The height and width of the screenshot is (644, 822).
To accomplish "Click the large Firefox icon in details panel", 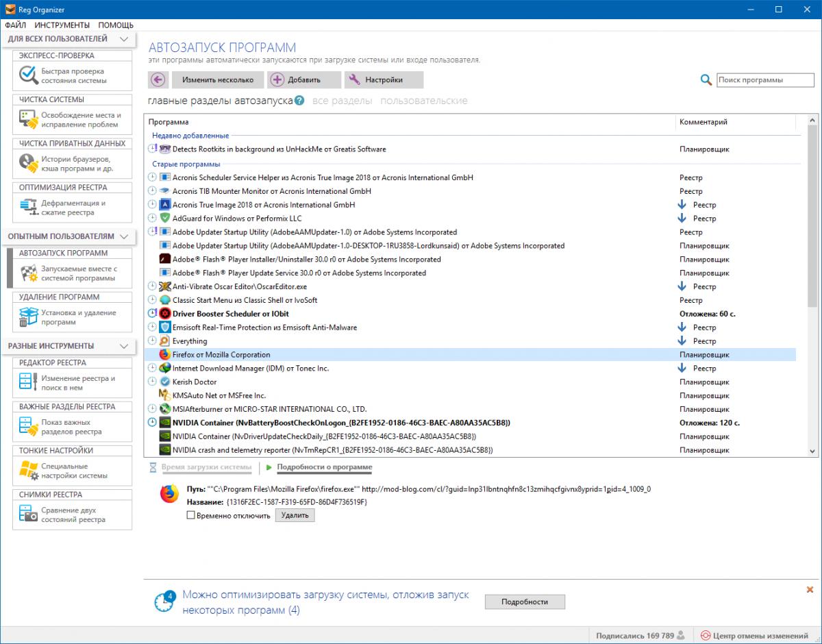I will pyautogui.click(x=168, y=494).
